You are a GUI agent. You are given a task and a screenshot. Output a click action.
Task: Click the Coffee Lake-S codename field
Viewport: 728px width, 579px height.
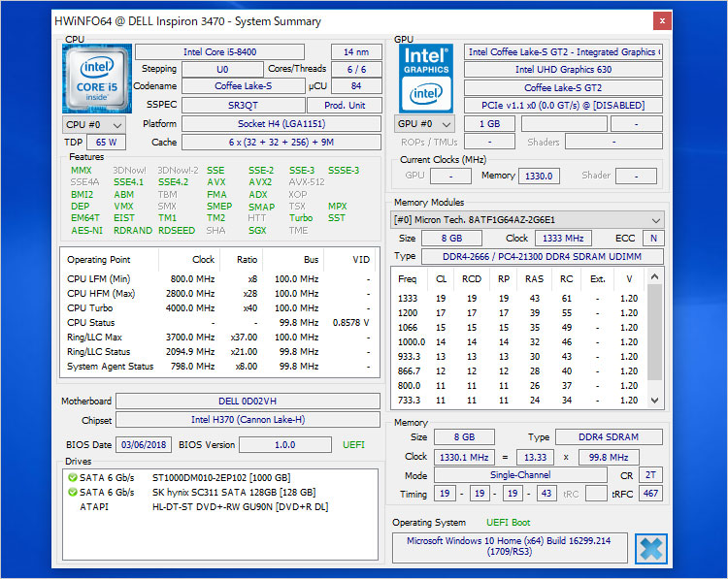[x=244, y=85]
